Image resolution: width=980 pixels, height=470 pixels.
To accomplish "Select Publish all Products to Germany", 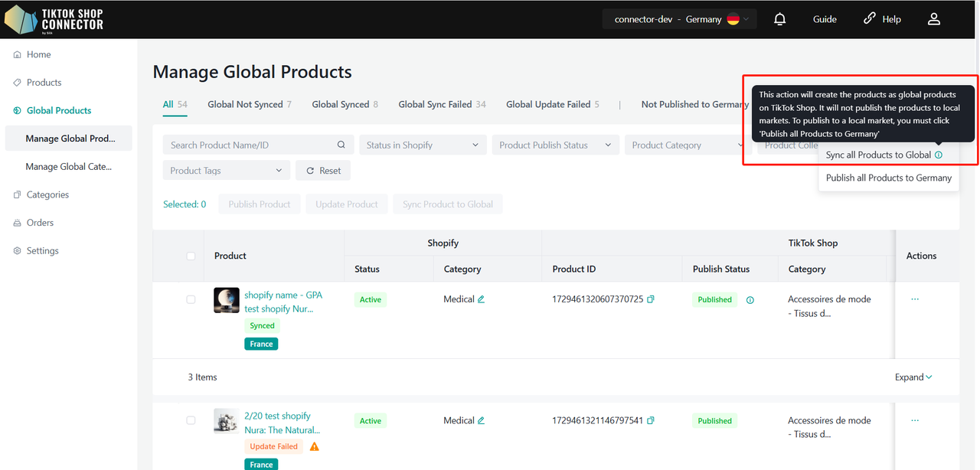I will pos(888,178).
